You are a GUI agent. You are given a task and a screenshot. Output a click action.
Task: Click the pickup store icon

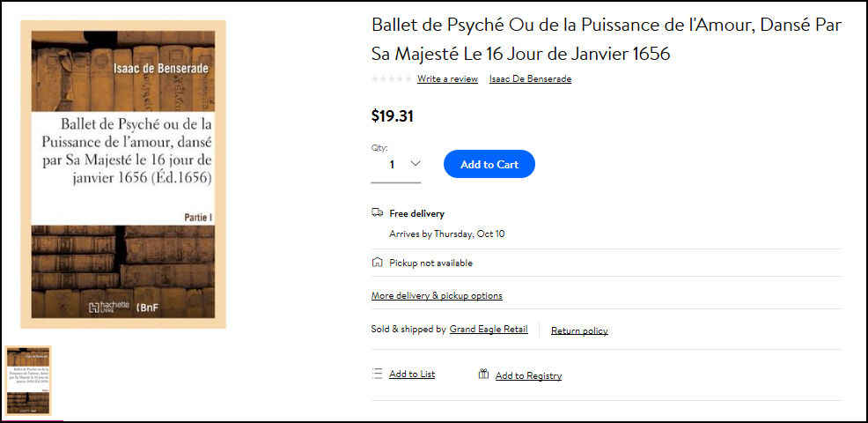(x=377, y=263)
